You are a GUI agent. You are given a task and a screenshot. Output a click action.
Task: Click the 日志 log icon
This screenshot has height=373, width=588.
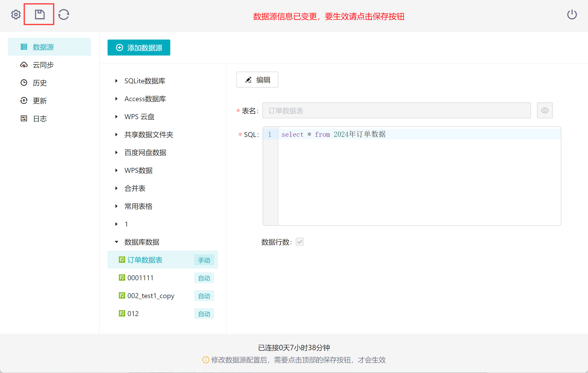click(24, 118)
